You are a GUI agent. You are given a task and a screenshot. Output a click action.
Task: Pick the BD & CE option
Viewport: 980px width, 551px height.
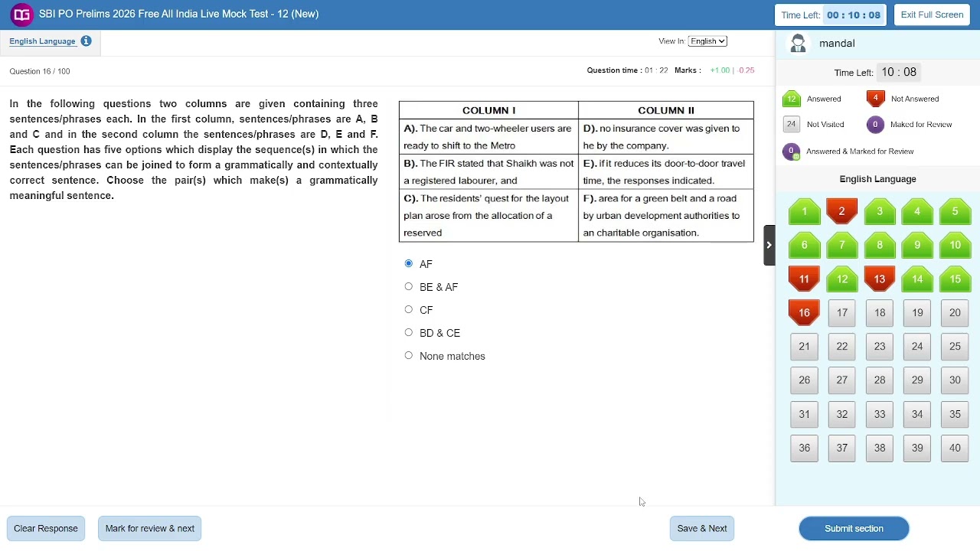pos(409,333)
